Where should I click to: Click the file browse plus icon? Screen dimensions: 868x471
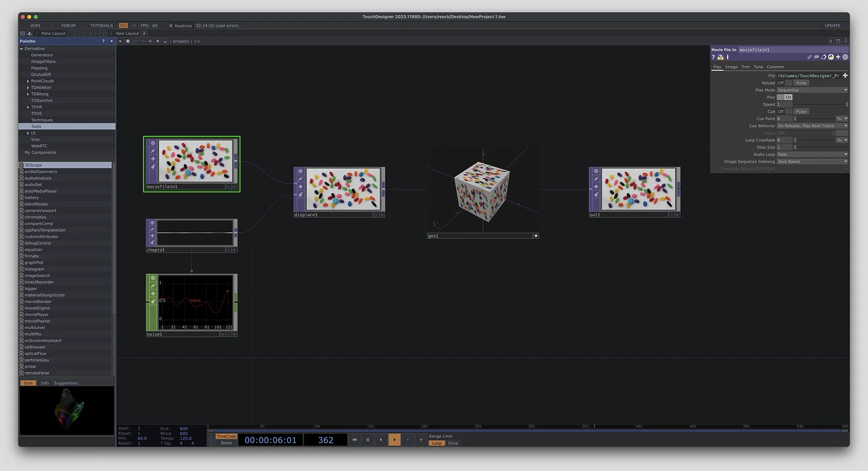pyautogui.click(x=845, y=76)
